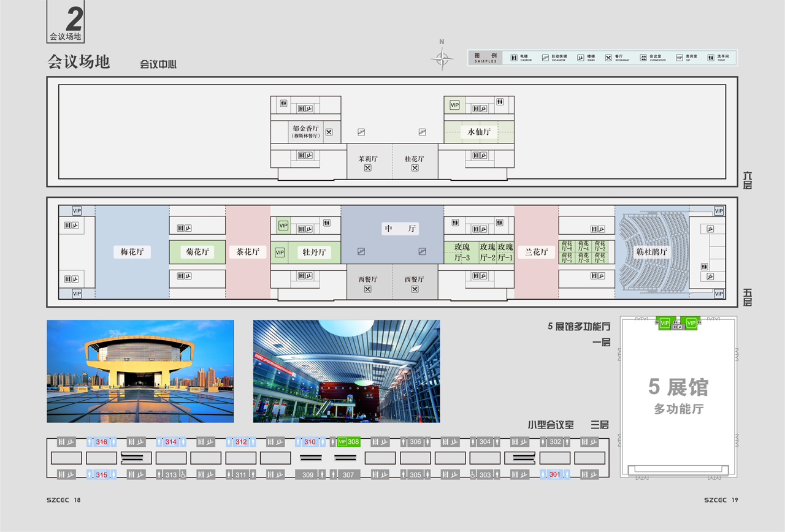Screen dimensions: 785x532
Task: Select the 荷花厅-1 room
Action: pos(599,258)
